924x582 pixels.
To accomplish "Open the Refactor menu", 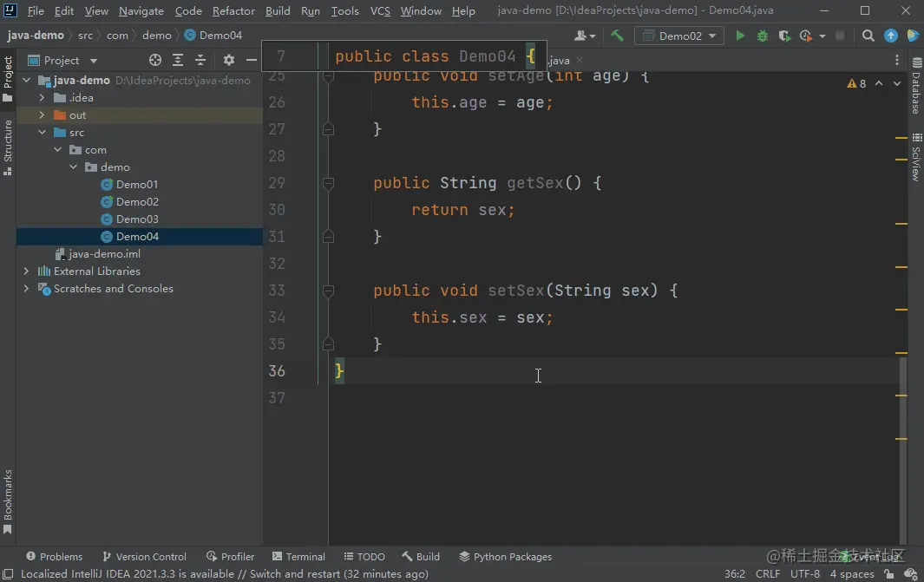I will tap(233, 10).
